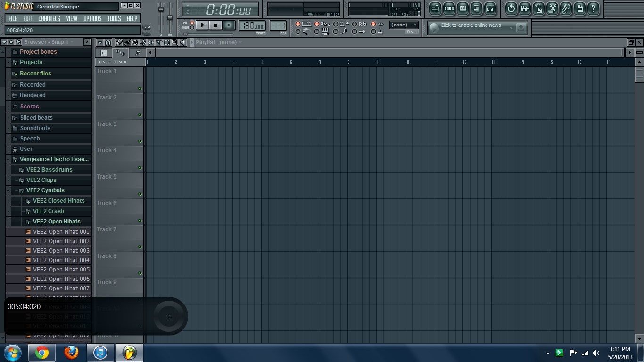Select the slice tool in the playlist toolbar

pyautogui.click(x=159, y=42)
